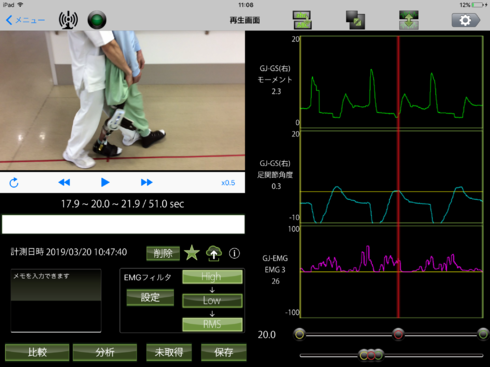Click the 計測日時 2019/03/20 10:47:40 text
Image resolution: width=490 pixels, height=367 pixels.
pos(69,252)
